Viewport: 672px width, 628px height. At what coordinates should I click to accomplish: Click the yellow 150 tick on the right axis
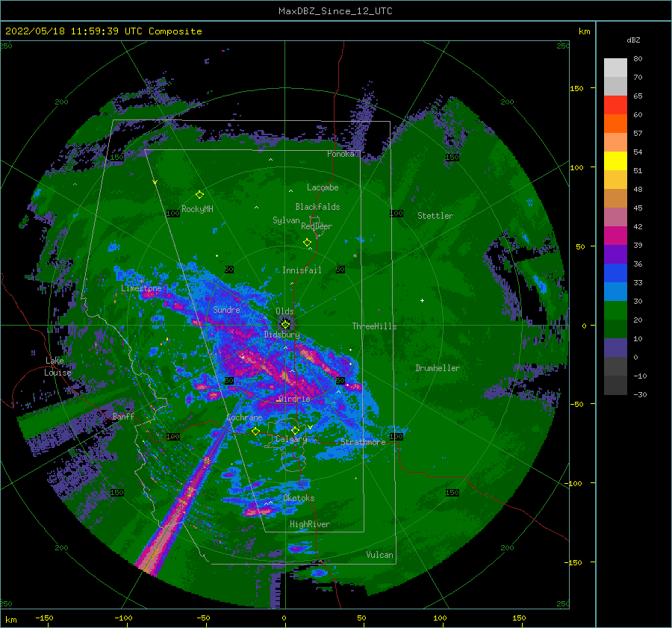(x=577, y=88)
